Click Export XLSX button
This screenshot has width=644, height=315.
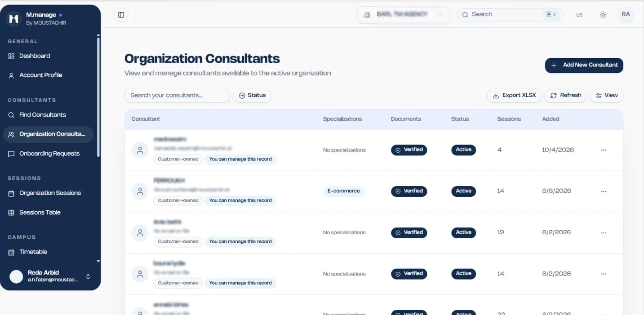[515, 96]
